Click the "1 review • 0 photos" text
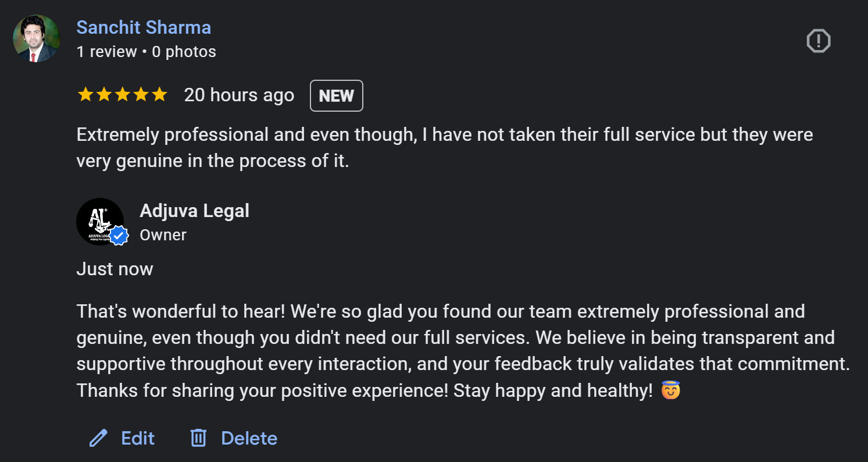The image size is (868, 462). point(146,52)
